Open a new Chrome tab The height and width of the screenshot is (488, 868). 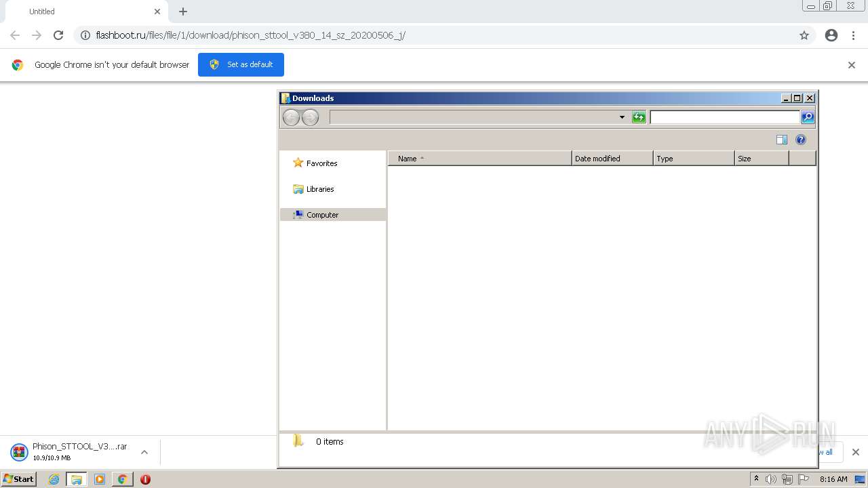point(183,12)
